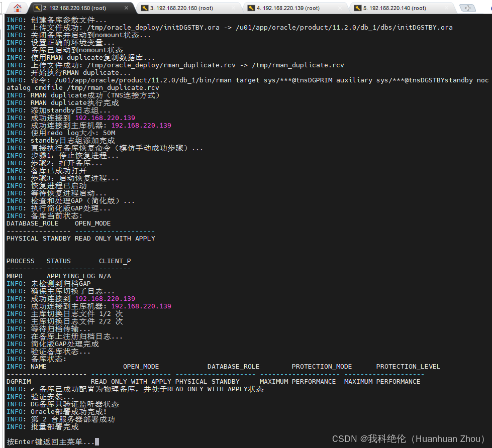Image resolution: width=492 pixels, height=448 pixels.
Task: Click the line '检查和处理GAP（简化版）...'
Action: (x=70, y=200)
